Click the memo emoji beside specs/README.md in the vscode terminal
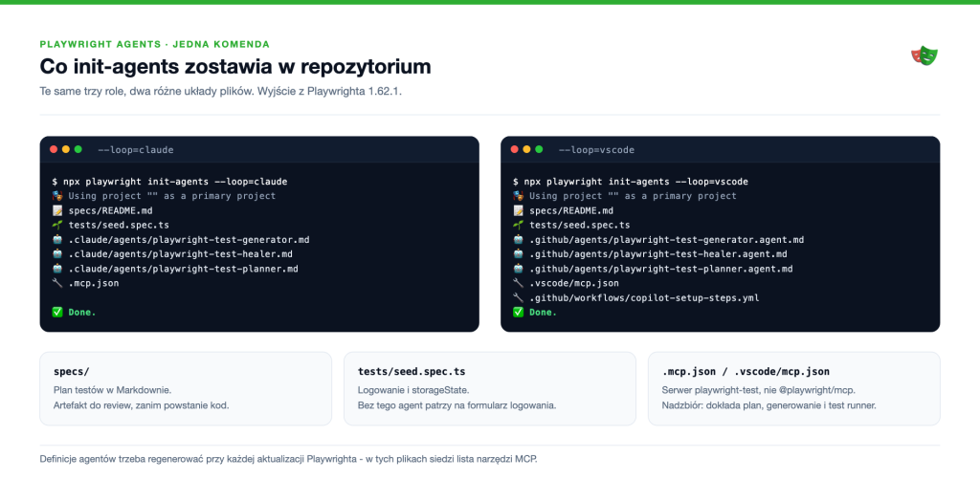The image size is (980, 479). pyautogui.click(x=518, y=210)
